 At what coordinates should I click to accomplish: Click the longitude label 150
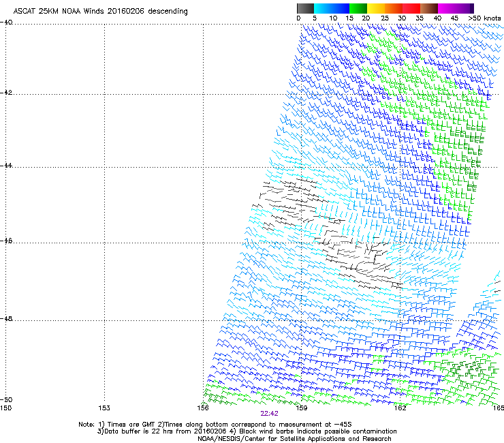(5, 408)
